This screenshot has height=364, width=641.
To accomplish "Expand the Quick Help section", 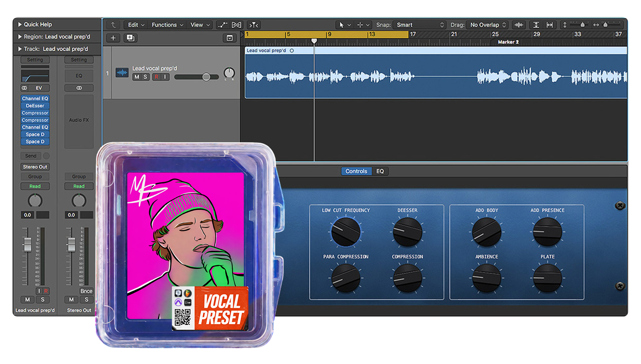I will [20, 25].
